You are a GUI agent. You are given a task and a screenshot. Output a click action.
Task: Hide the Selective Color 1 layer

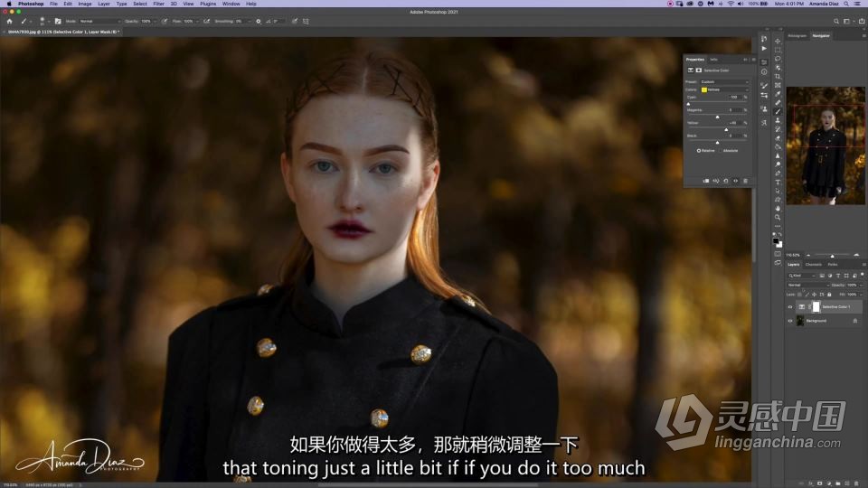(790, 307)
